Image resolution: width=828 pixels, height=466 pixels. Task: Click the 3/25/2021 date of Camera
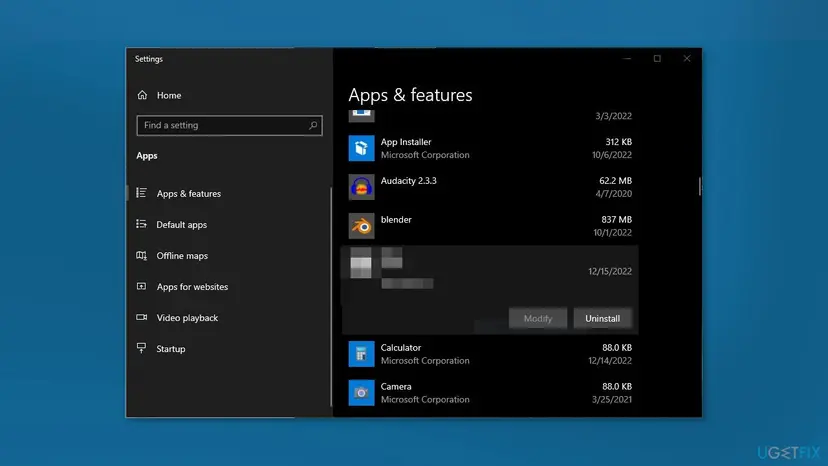(611, 399)
